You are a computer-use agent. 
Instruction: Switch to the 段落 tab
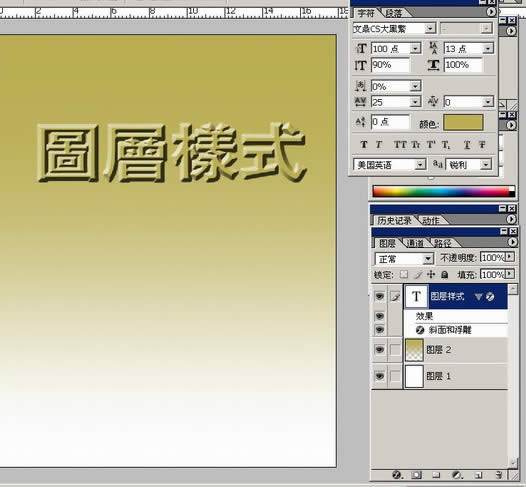394,13
